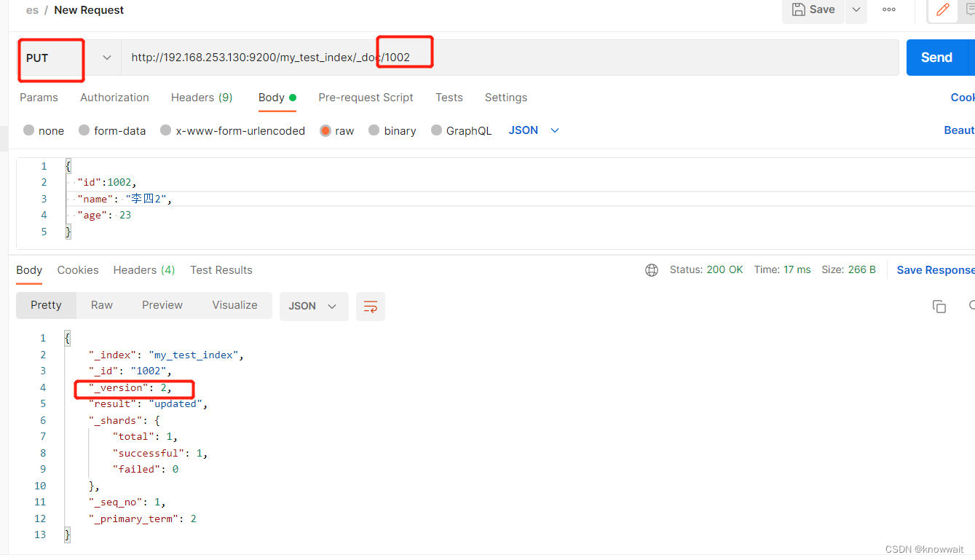
Task: Click the request URL input field
Action: (510, 58)
